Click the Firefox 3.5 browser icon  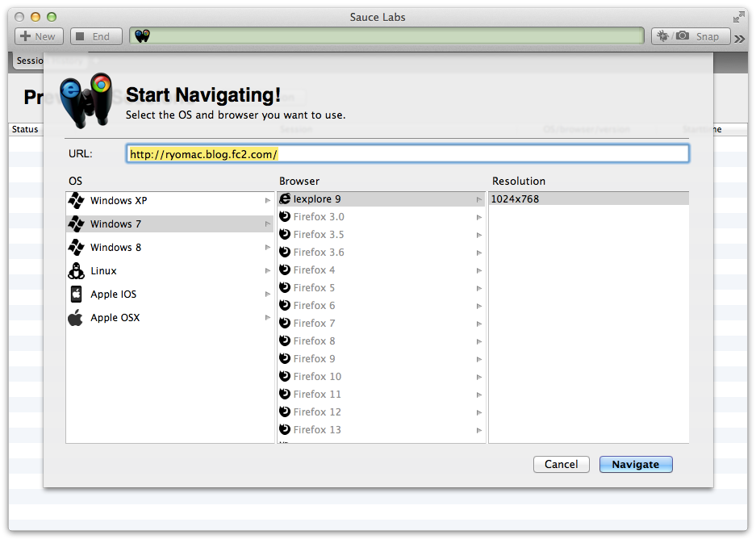click(285, 234)
